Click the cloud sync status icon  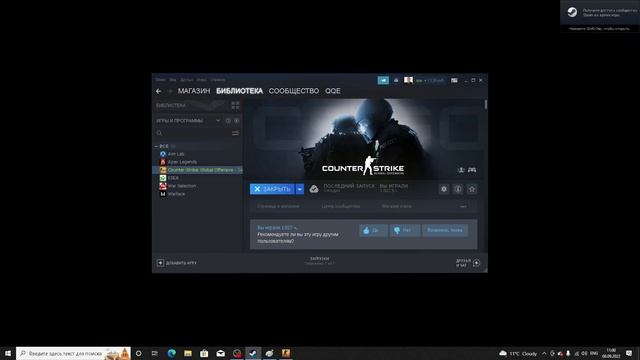click(x=313, y=189)
